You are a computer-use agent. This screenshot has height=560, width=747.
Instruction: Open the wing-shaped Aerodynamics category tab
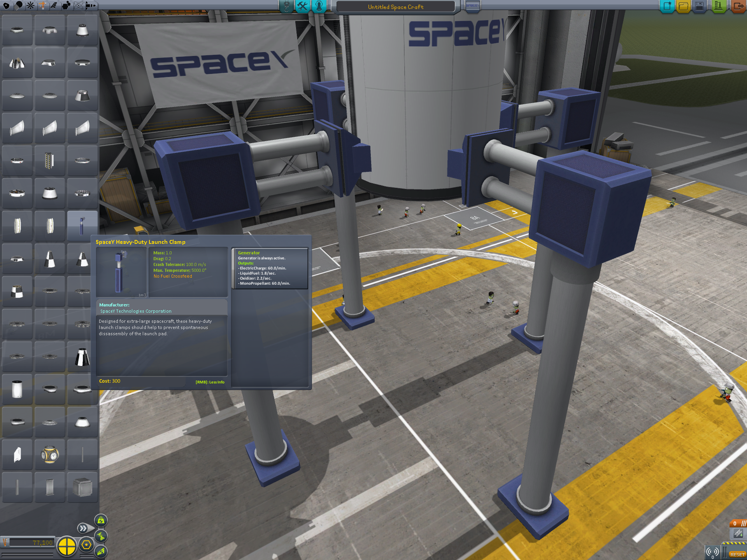pyautogui.click(x=54, y=5)
